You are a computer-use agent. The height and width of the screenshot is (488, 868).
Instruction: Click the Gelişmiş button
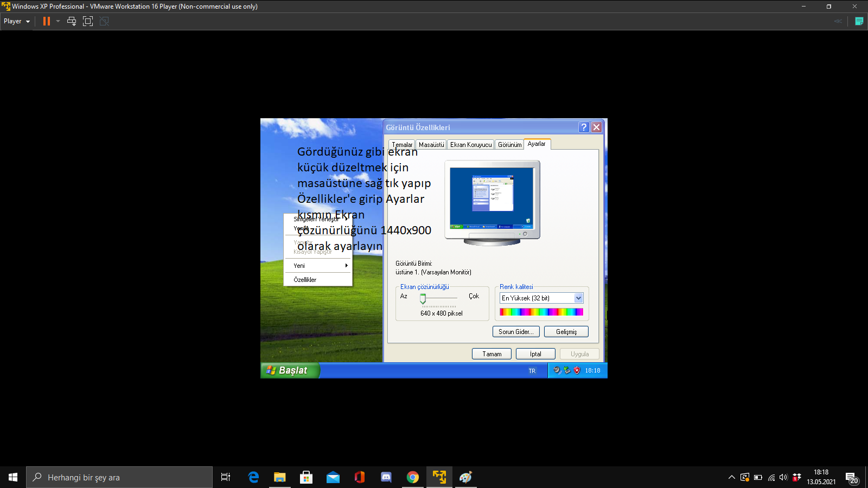click(x=566, y=332)
